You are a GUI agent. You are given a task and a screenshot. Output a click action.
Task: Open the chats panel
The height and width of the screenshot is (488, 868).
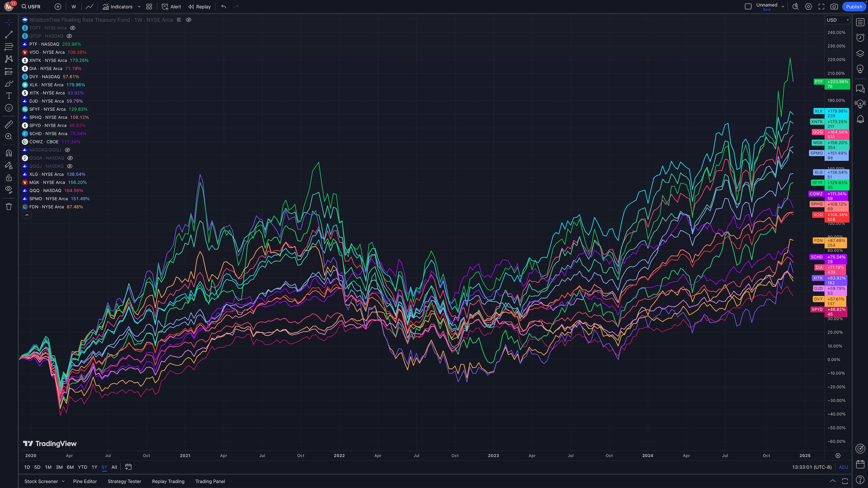[x=860, y=89]
